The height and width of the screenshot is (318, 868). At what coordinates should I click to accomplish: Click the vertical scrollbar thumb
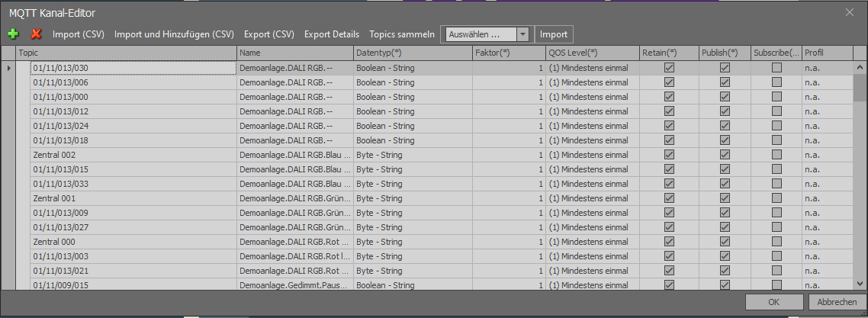tap(860, 88)
